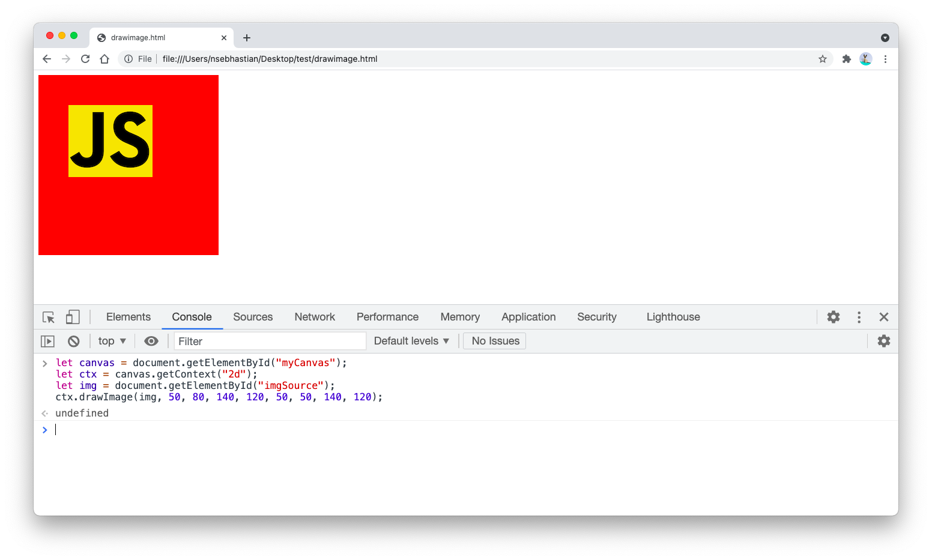Select the Inspect Element tool

(x=48, y=317)
